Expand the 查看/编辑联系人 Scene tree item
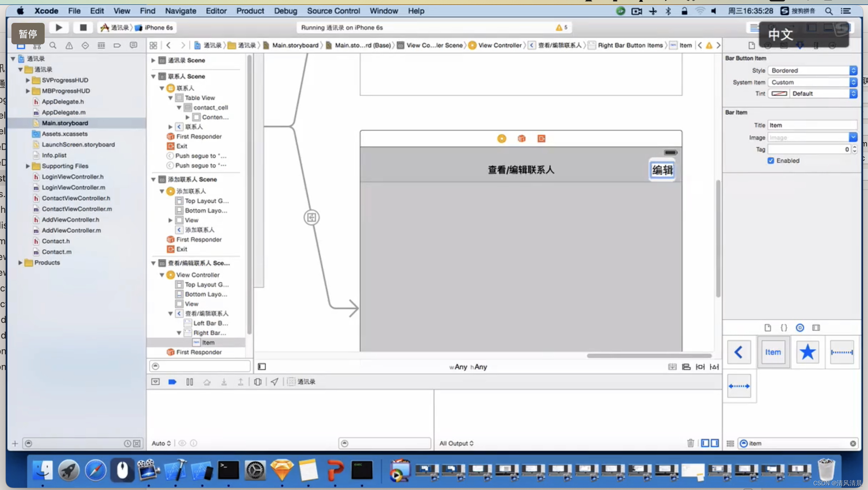Screen dimensions: 868x490 pos(153,263)
